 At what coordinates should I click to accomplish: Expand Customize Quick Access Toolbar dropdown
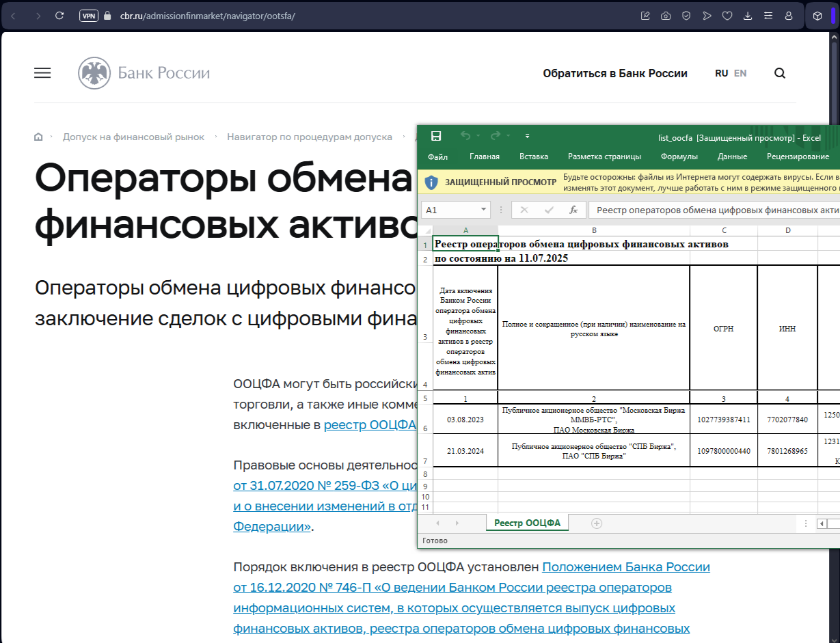[527, 136]
